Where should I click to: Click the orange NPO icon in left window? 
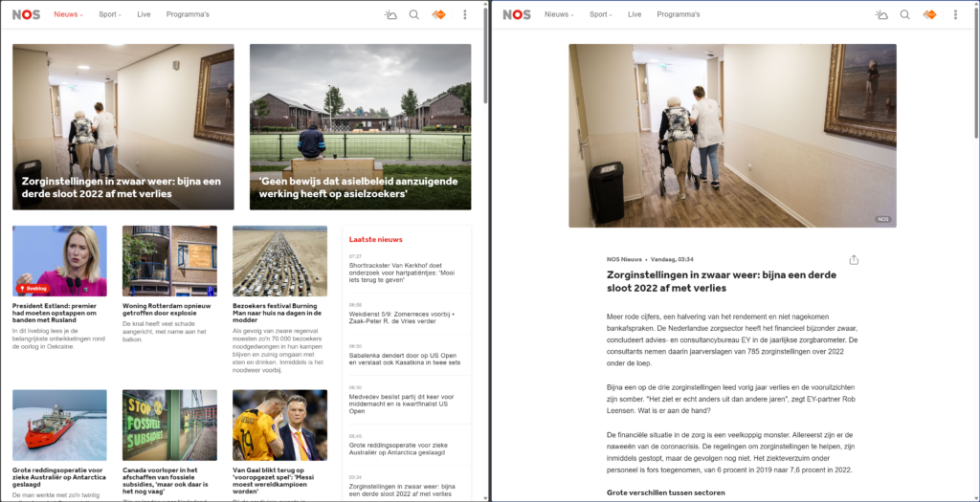pos(438,14)
